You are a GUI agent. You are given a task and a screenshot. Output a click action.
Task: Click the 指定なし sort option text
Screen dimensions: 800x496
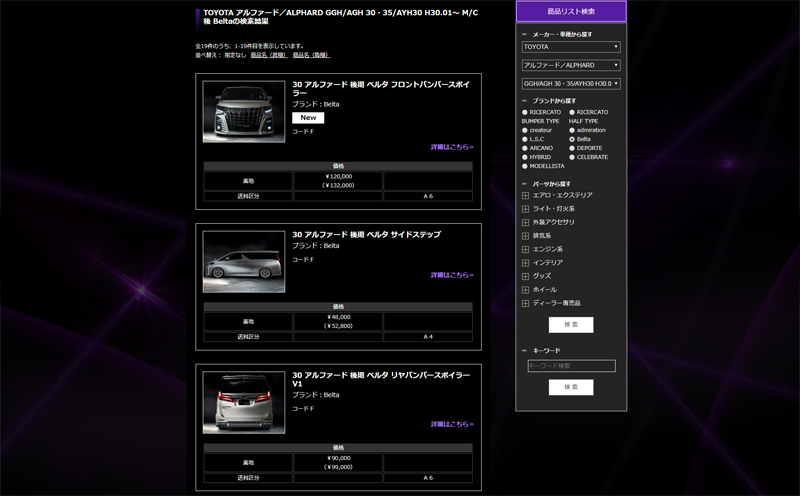(235, 55)
